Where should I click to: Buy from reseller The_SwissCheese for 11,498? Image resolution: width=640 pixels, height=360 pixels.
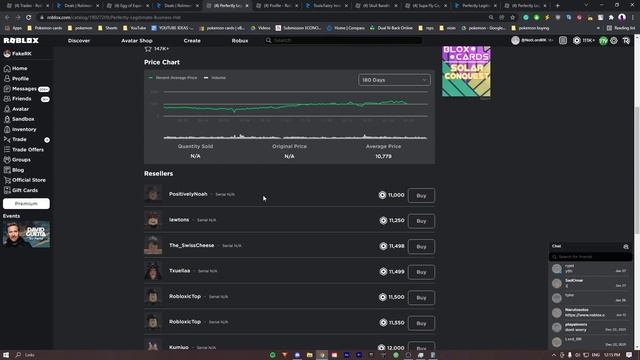[421, 247]
